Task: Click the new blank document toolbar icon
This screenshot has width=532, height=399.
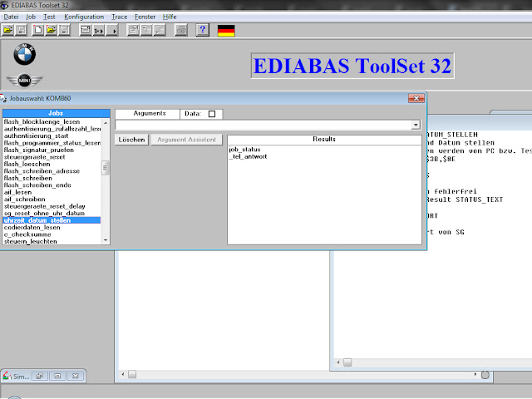Action: pos(37,30)
